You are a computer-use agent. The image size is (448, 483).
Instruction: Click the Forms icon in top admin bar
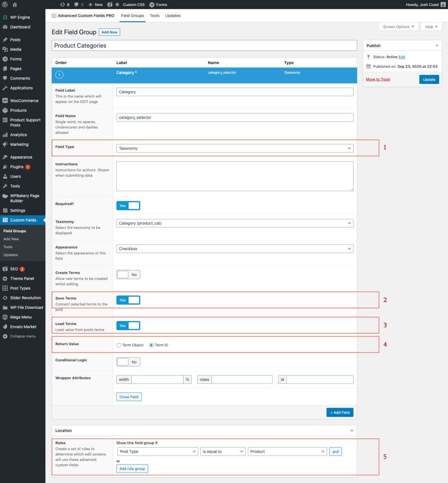pyautogui.click(x=152, y=5)
